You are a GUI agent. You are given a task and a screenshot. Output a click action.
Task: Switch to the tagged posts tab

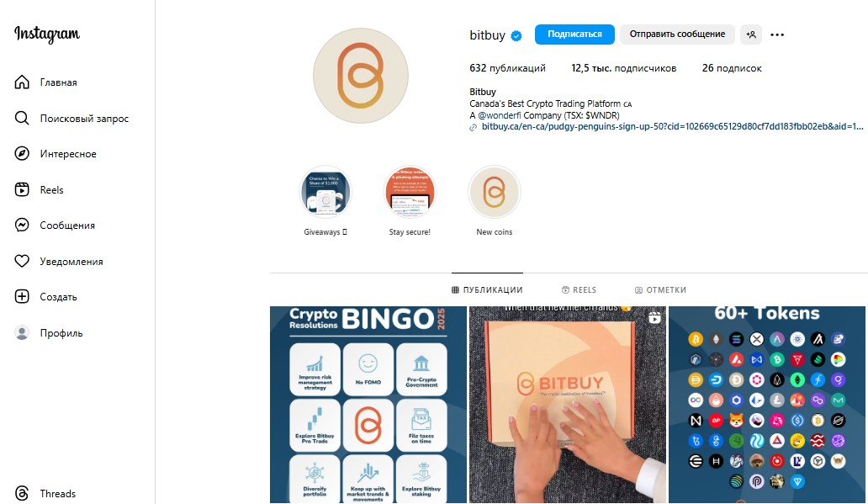tap(660, 289)
